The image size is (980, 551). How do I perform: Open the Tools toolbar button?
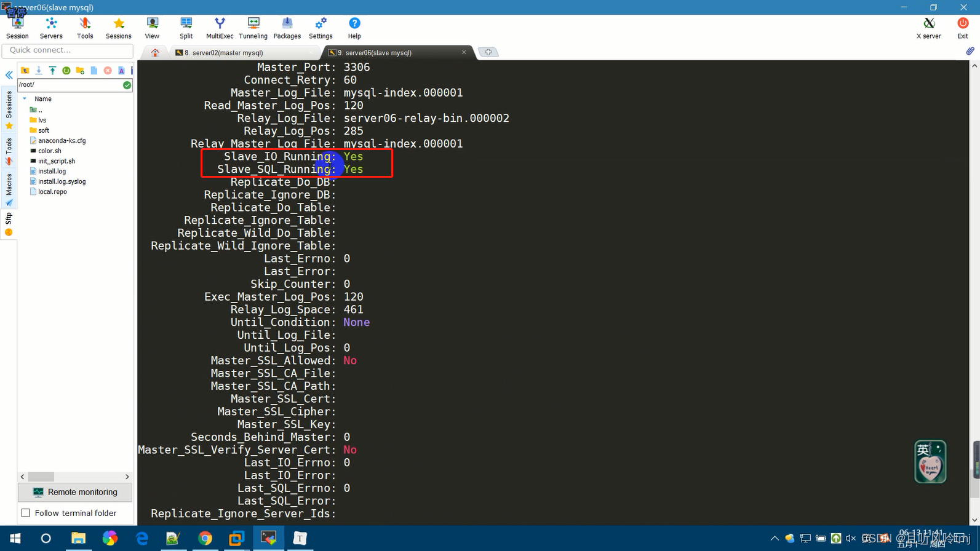click(x=85, y=28)
